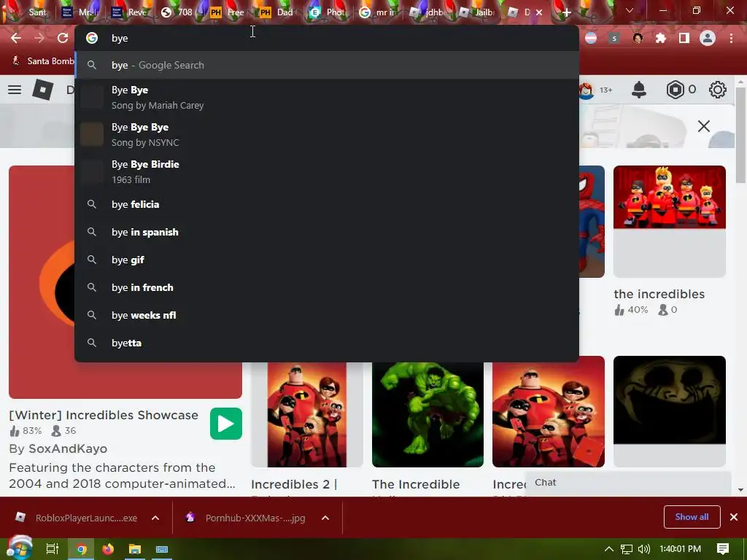The image size is (747, 560).
Task: Choose 'Bye Bye Birdie' 1963 film suggestion
Action: click(327, 172)
